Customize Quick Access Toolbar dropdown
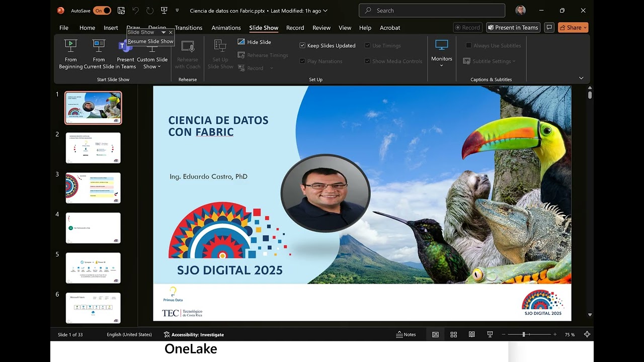 [x=177, y=11]
